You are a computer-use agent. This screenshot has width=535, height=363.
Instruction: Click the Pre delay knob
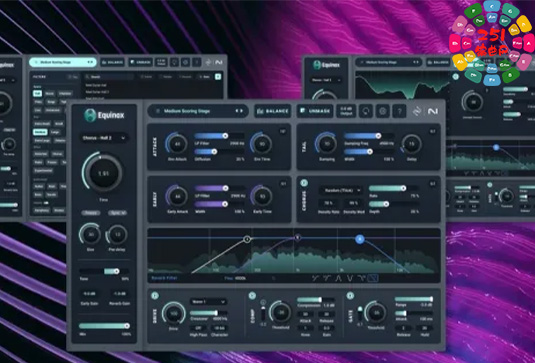pyautogui.click(x=117, y=235)
